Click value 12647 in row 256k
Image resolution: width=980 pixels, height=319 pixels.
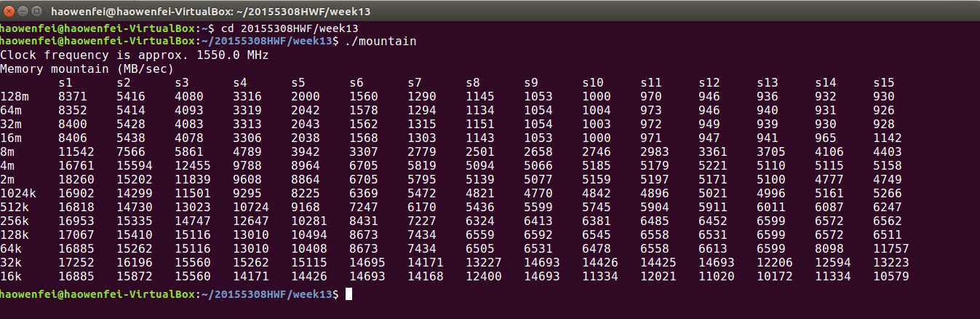251,221
